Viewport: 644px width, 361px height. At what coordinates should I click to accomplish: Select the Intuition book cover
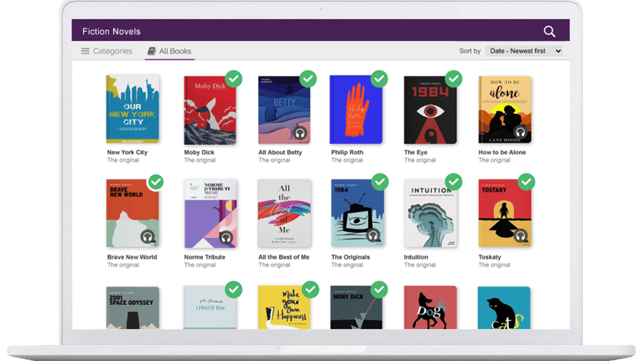(x=430, y=214)
